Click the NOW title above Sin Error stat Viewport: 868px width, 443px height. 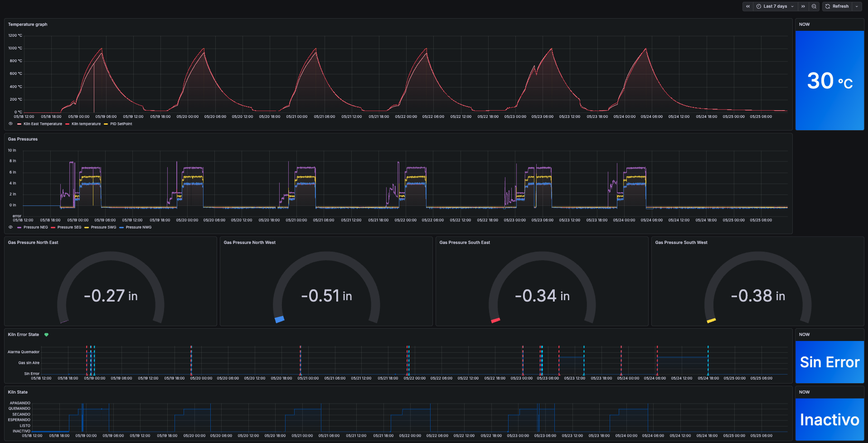click(804, 335)
